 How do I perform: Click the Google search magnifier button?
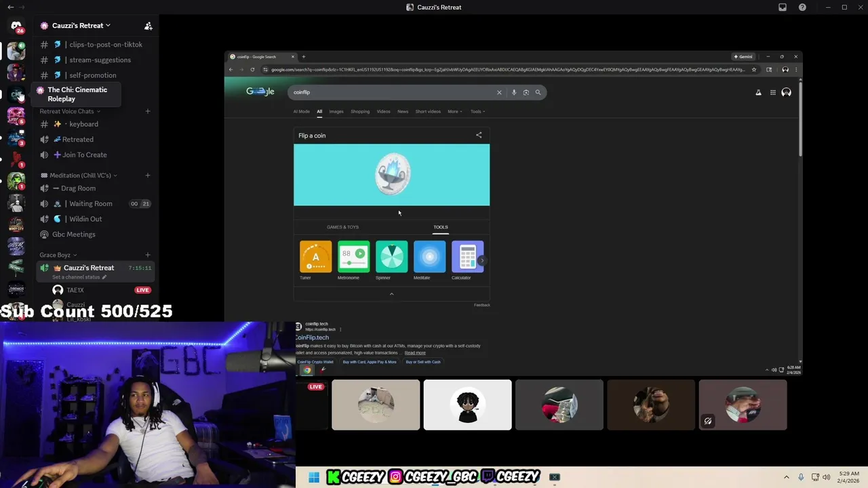(x=538, y=92)
